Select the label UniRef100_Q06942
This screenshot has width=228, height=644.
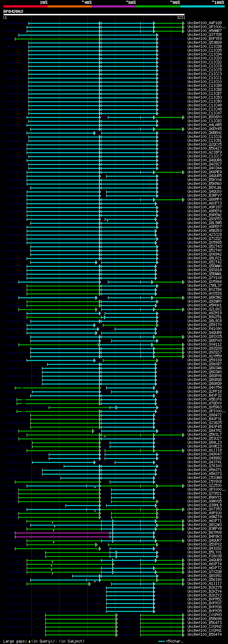click(x=204, y=254)
